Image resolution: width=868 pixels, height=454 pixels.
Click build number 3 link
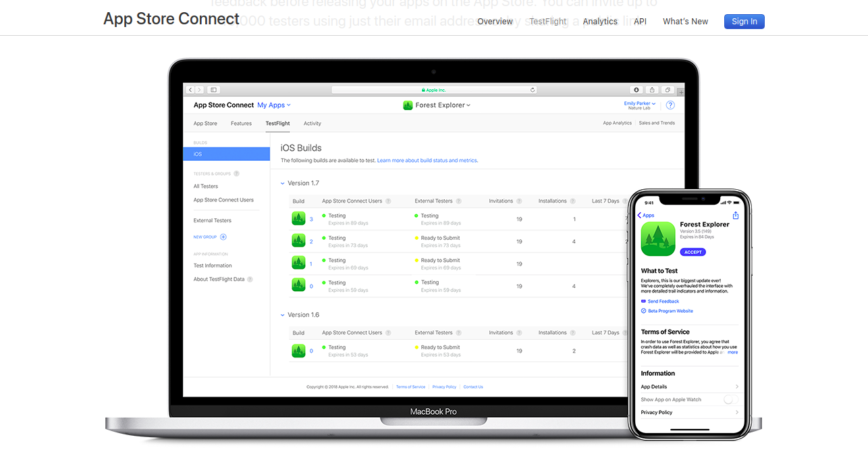(311, 219)
